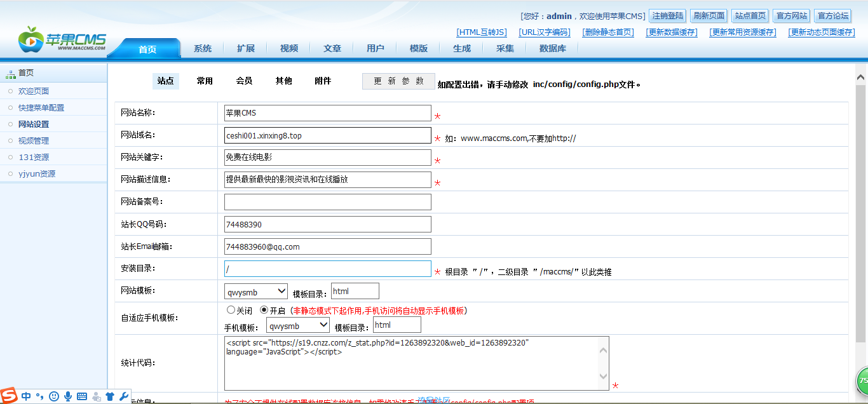This screenshot has width=868, height=404.
Task: Open the 模版 navigation tab
Action: [419, 48]
